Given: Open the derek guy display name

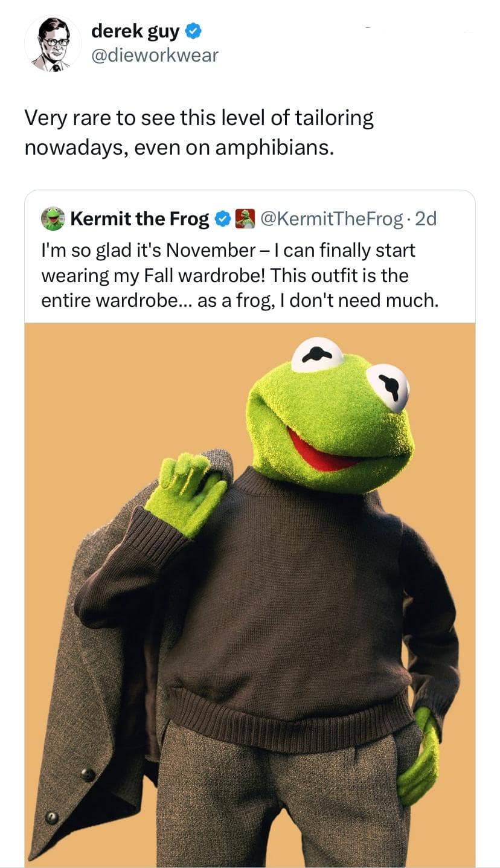Looking at the screenshot, I should tap(135, 30).
